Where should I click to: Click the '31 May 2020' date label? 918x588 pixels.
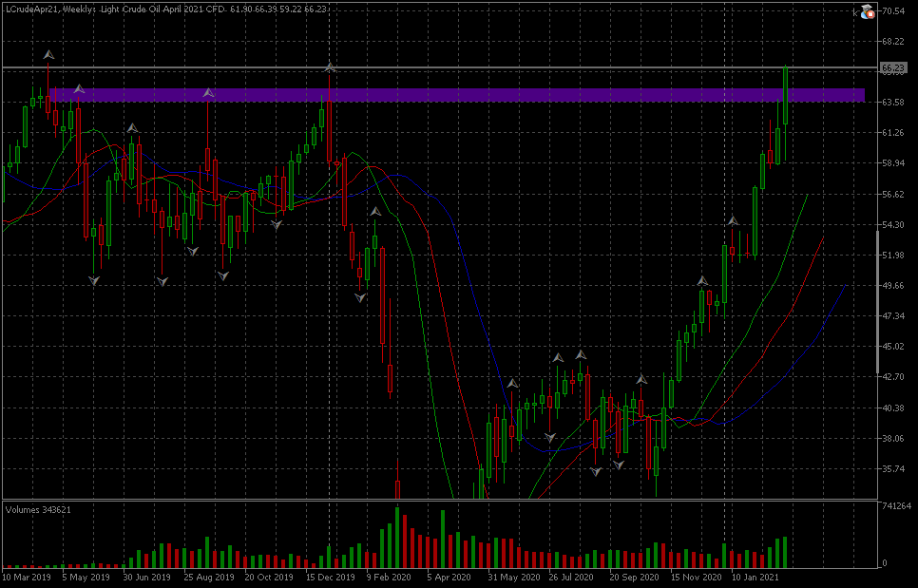coord(513,578)
